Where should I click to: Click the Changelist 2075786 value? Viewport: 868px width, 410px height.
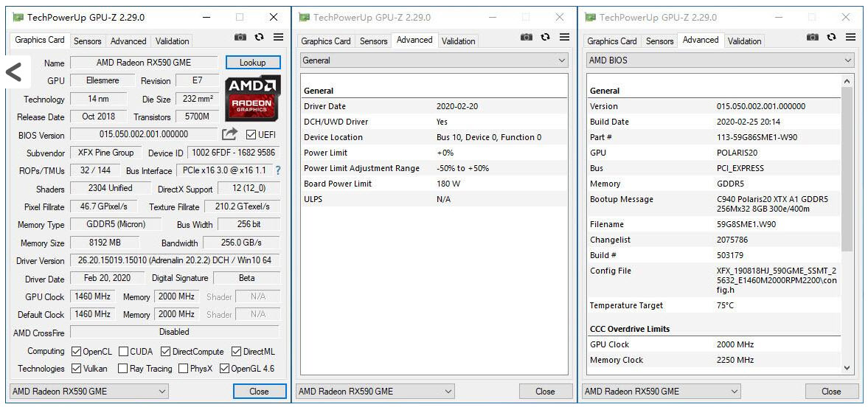(732, 240)
